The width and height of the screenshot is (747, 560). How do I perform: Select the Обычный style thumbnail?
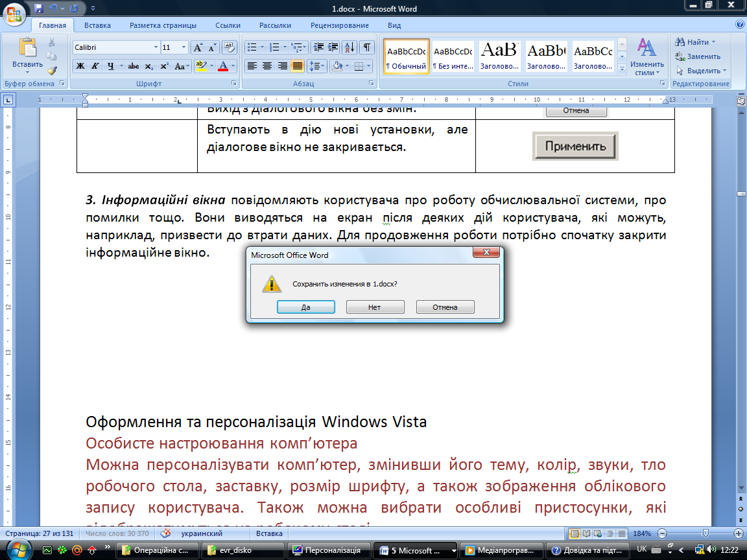point(407,56)
